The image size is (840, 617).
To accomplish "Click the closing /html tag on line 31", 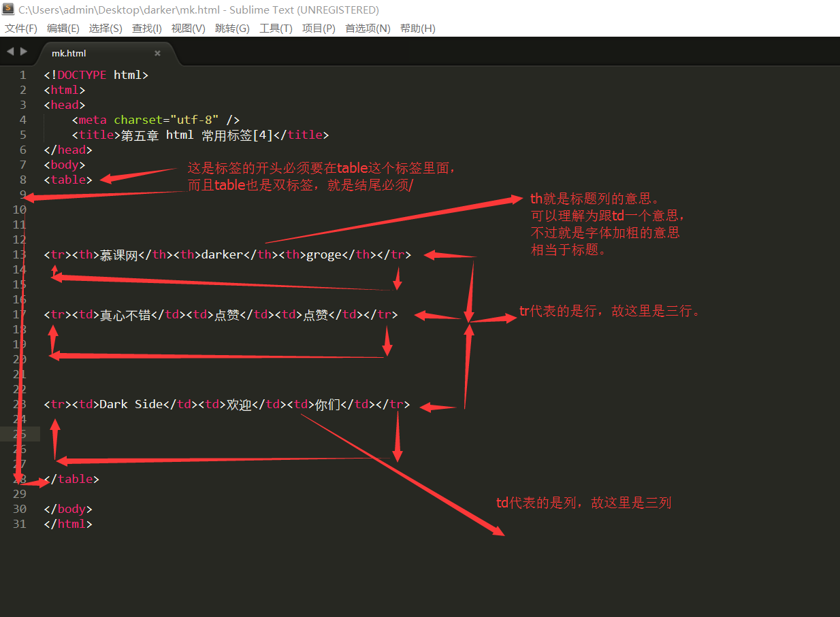I will pos(68,524).
